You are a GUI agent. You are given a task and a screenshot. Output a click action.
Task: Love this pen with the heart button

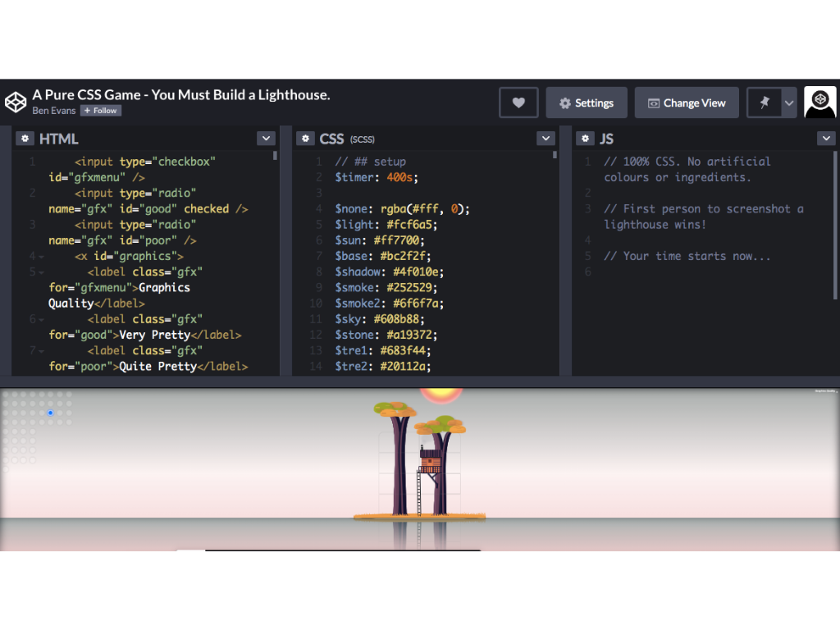click(518, 103)
